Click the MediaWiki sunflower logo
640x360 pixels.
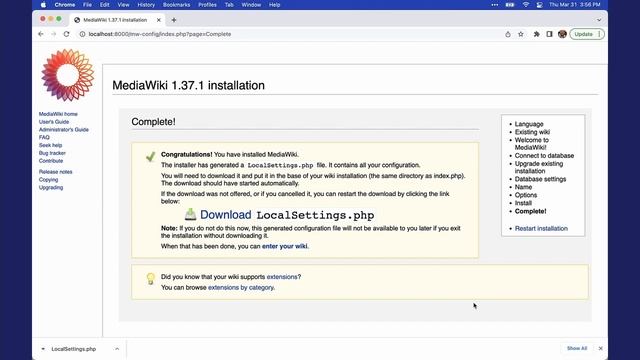tap(68, 75)
